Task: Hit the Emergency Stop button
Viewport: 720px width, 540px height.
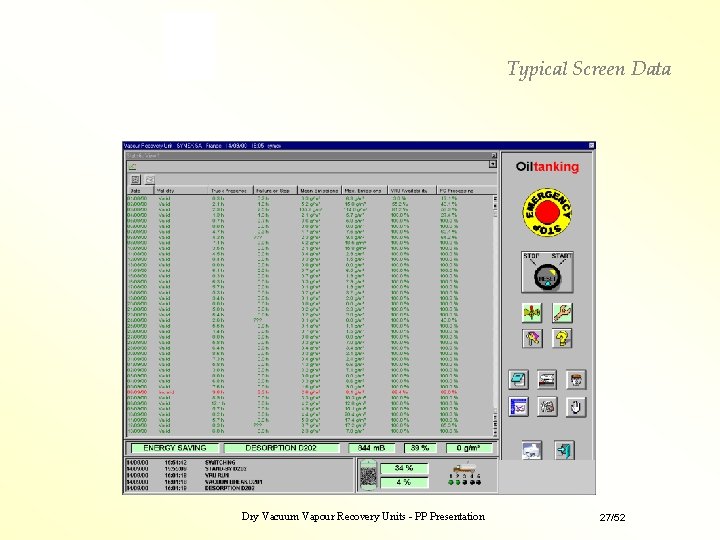Action: 547,212
